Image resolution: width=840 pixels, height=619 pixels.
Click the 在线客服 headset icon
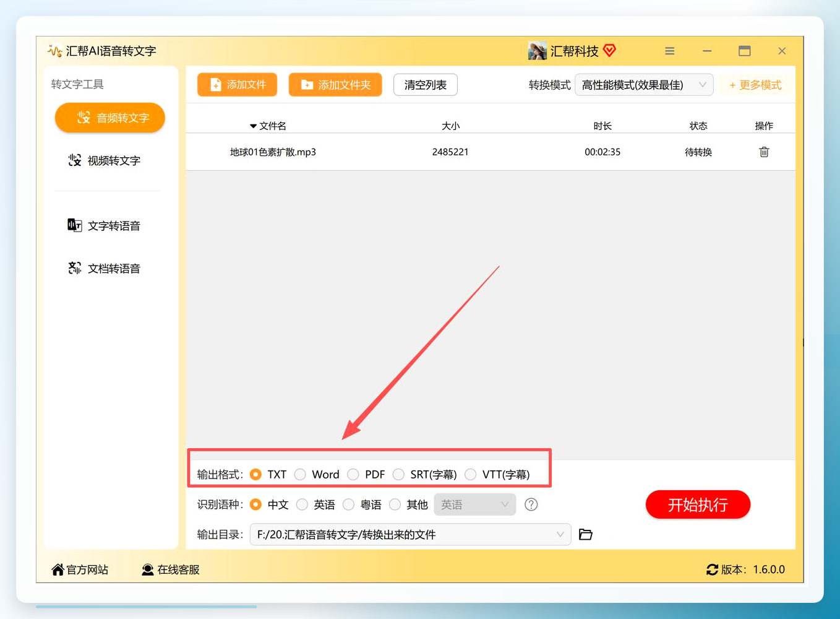pyautogui.click(x=148, y=569)
